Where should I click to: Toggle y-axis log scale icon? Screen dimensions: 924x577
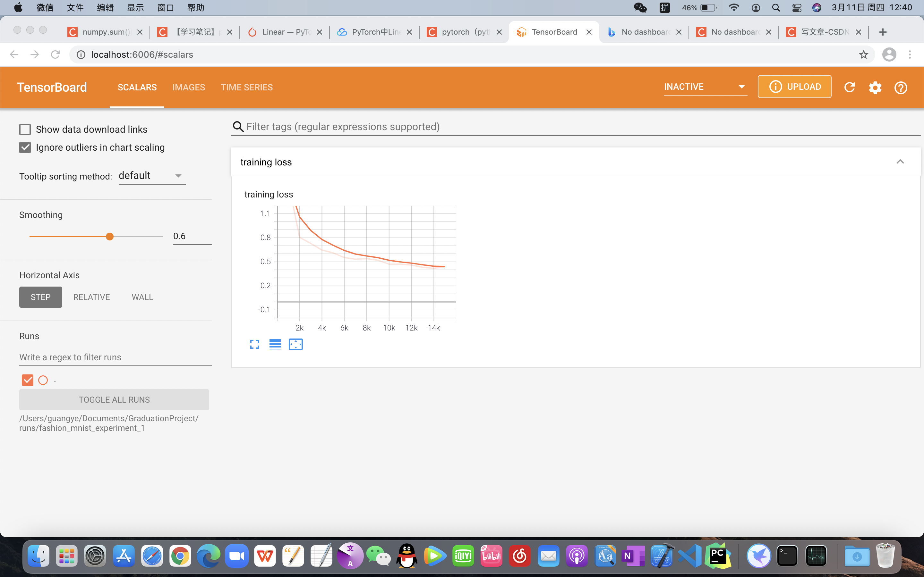pos(275,344)
